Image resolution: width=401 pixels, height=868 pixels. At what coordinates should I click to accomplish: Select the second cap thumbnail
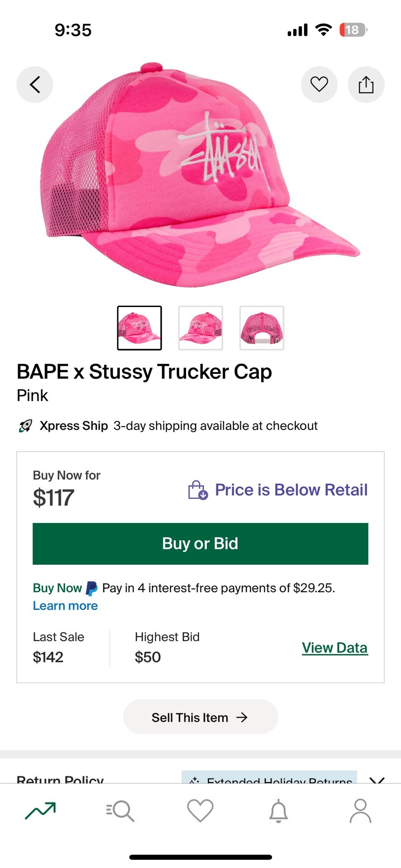pyautogui.click(x=200, y=328)
